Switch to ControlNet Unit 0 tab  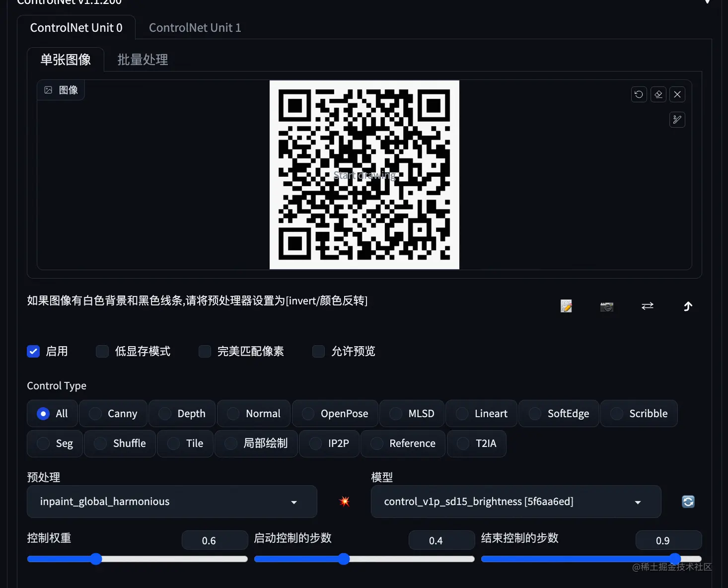76,28
